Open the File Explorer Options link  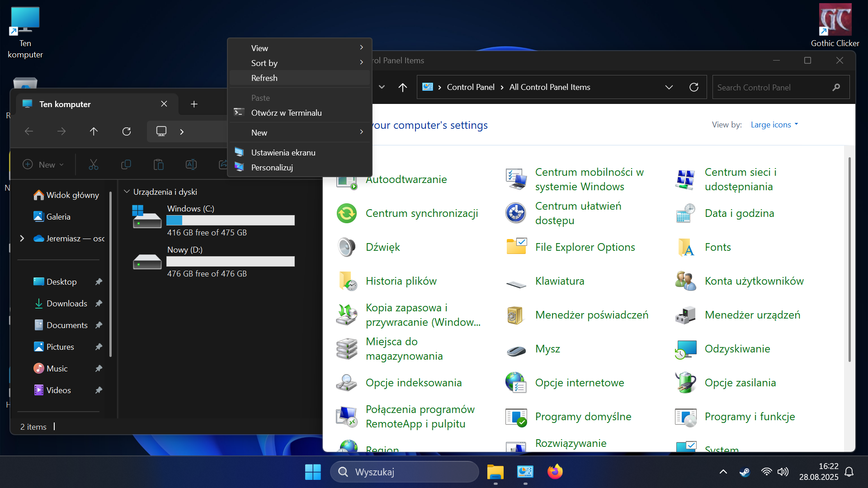[x=585, y=247]
